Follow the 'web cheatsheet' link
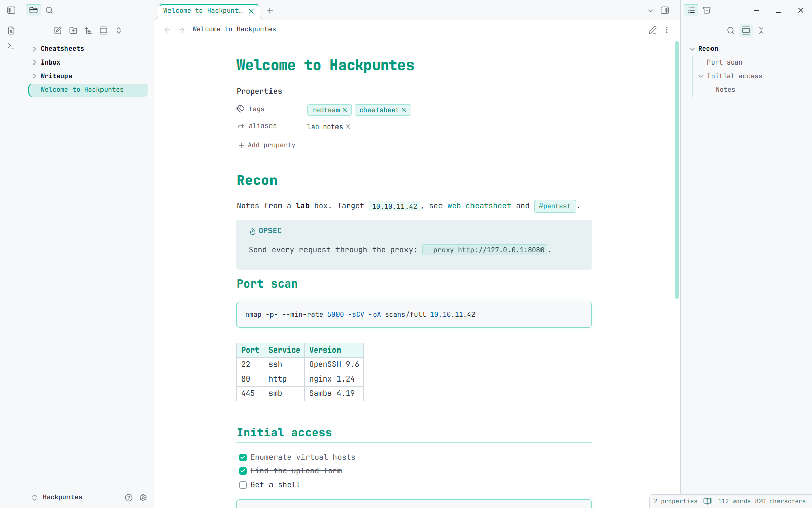 (x=479, y=206)
